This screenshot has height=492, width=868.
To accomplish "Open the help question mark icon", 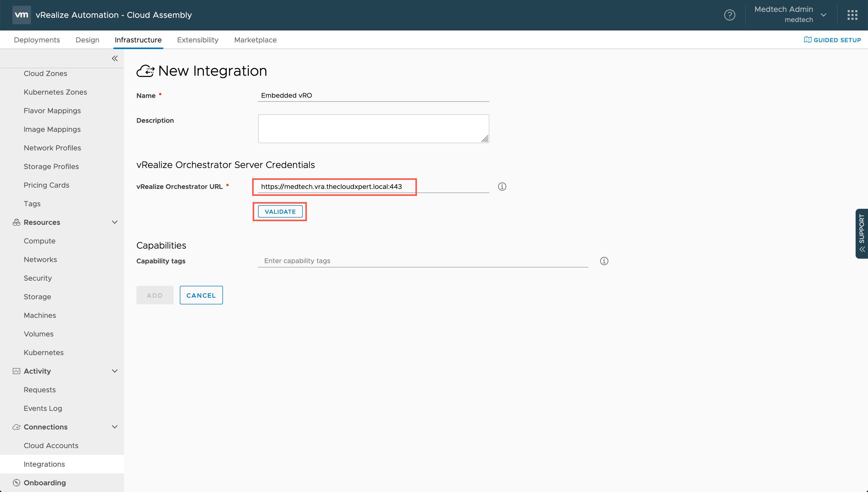I will (x=730, y=15).
